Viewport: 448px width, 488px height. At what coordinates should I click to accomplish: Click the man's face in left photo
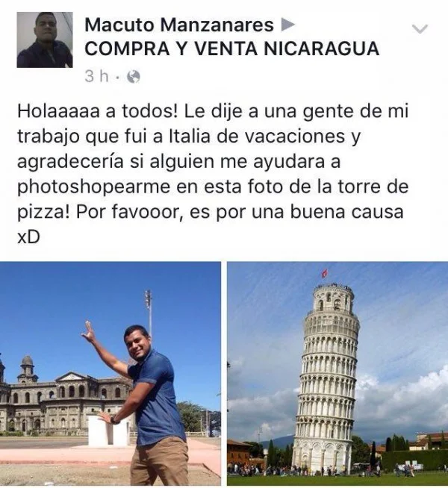[136, 342]
